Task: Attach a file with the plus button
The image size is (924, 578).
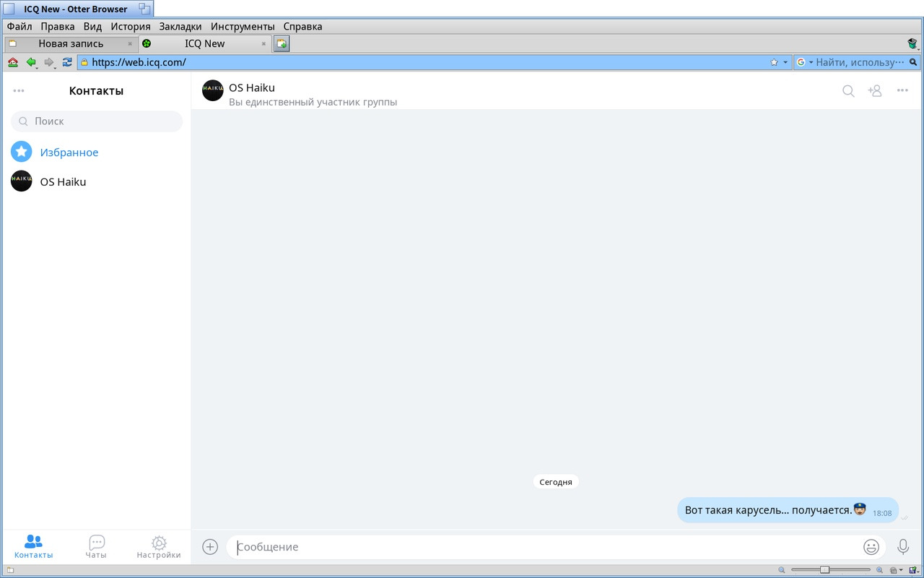Action: coord(210,547)
